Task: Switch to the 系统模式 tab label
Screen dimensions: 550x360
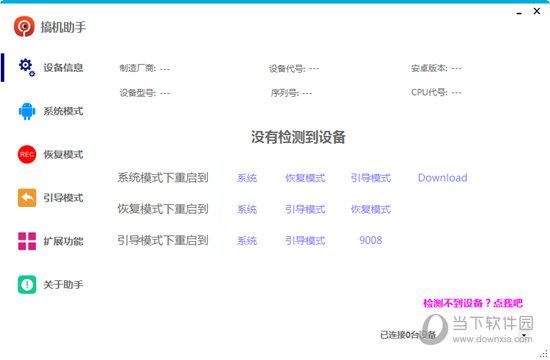Action: pos(63,111)
